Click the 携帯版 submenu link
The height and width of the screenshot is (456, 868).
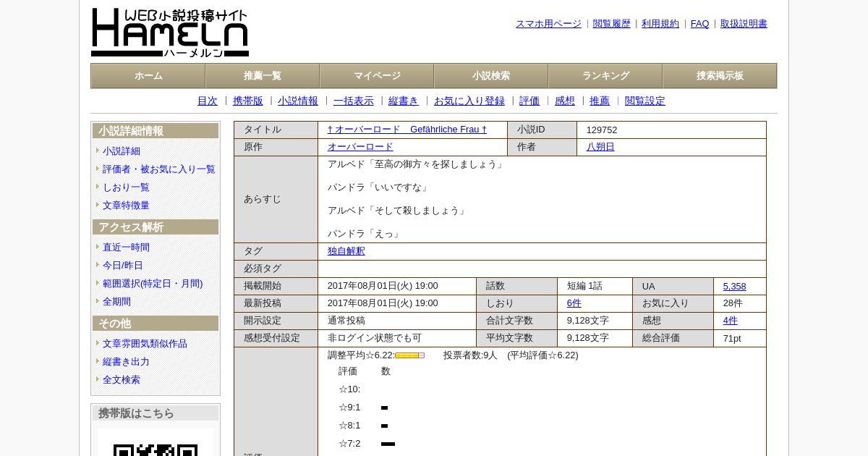(248, 101)
